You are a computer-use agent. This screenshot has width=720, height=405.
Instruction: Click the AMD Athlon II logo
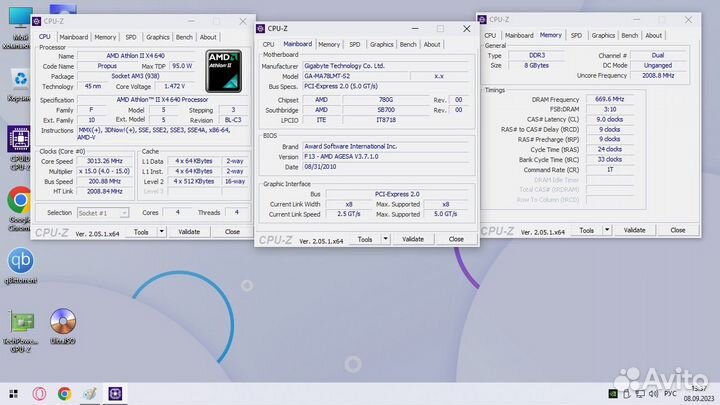224,71
